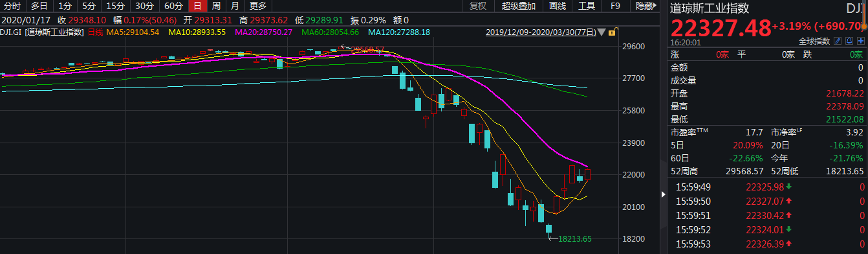Click the 52周高 value 29568.57
This screenshot has height=254, width=868.
click(745, 170)
